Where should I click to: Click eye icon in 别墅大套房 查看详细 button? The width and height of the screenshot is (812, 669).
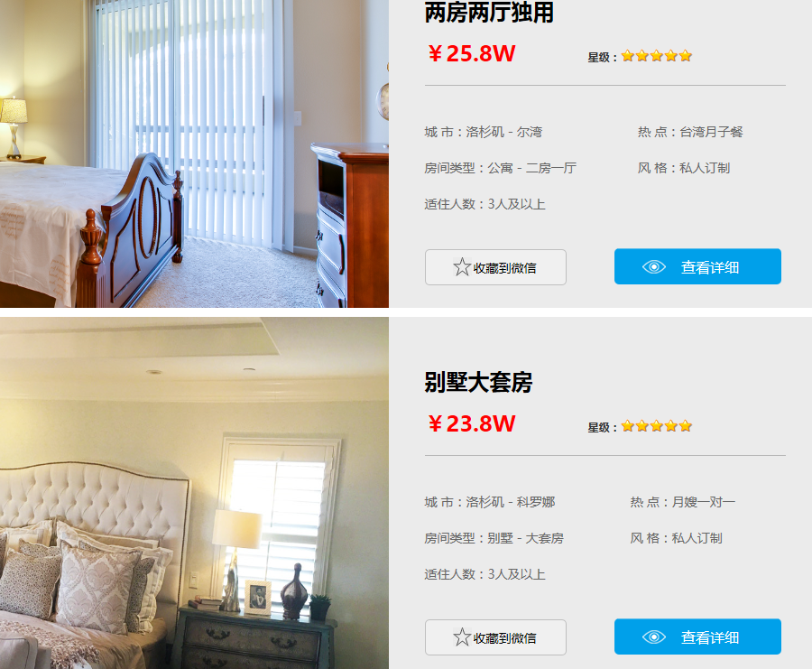[x=653, y=636]
